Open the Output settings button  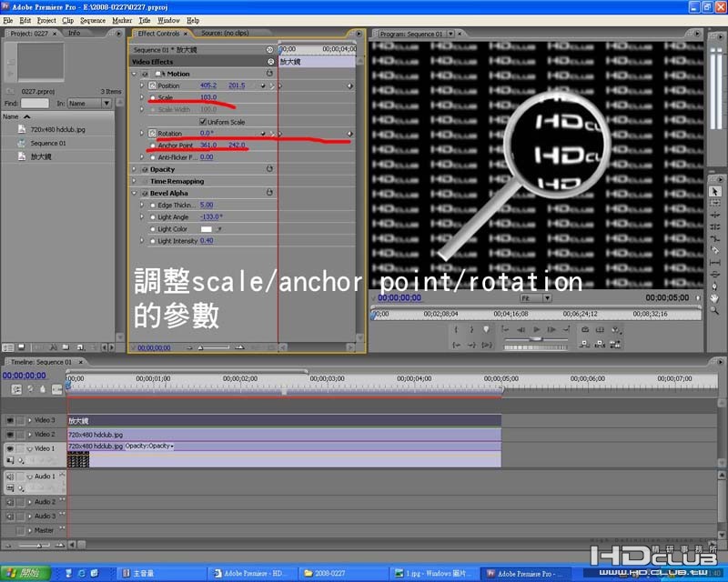pyautogui.click(x=616, y=329)
